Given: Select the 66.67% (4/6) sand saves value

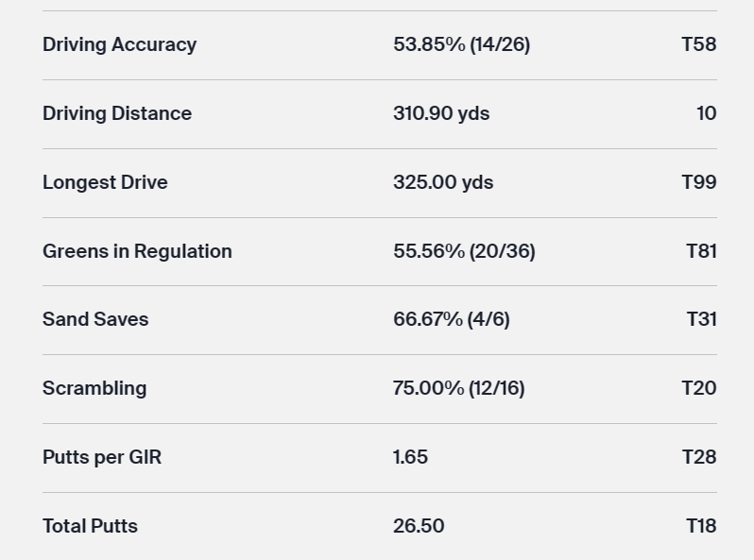Looking at the screenshot, I should [x=451, y=319].
